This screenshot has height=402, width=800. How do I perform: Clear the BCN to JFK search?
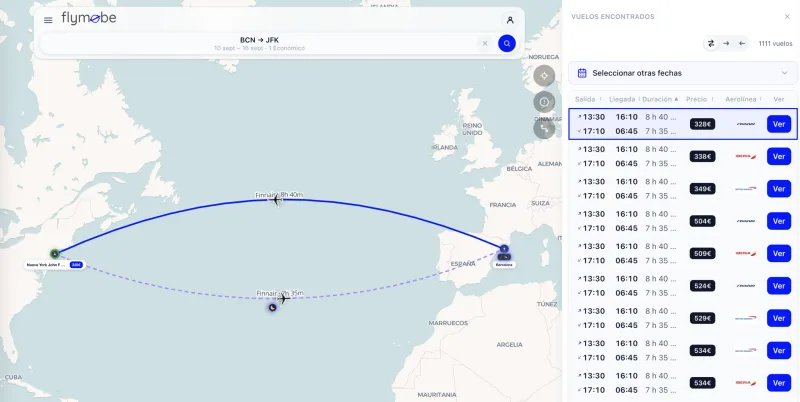coord(485,43)
